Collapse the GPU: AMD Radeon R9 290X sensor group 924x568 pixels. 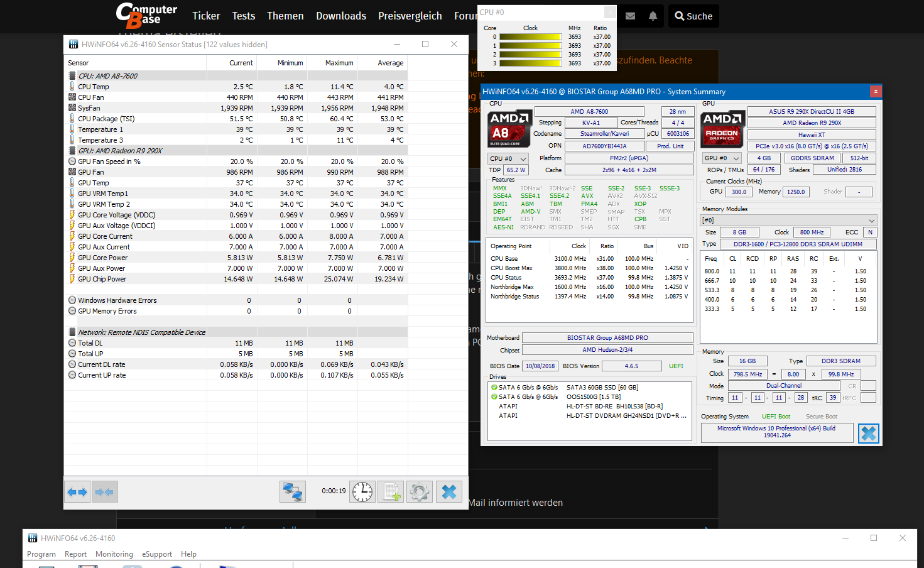coord(72,151)
